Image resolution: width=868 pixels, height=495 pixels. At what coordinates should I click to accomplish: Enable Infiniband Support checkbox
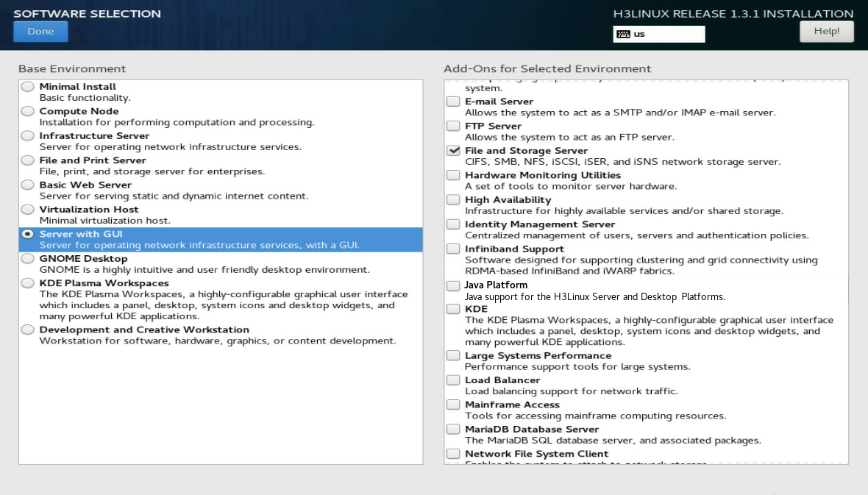click(453, 249)
